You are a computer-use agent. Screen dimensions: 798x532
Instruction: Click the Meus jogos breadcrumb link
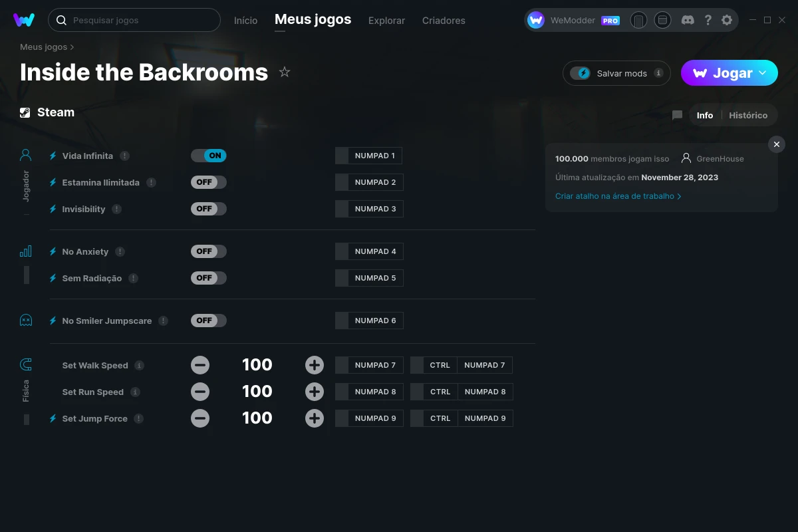click(43, 47)
